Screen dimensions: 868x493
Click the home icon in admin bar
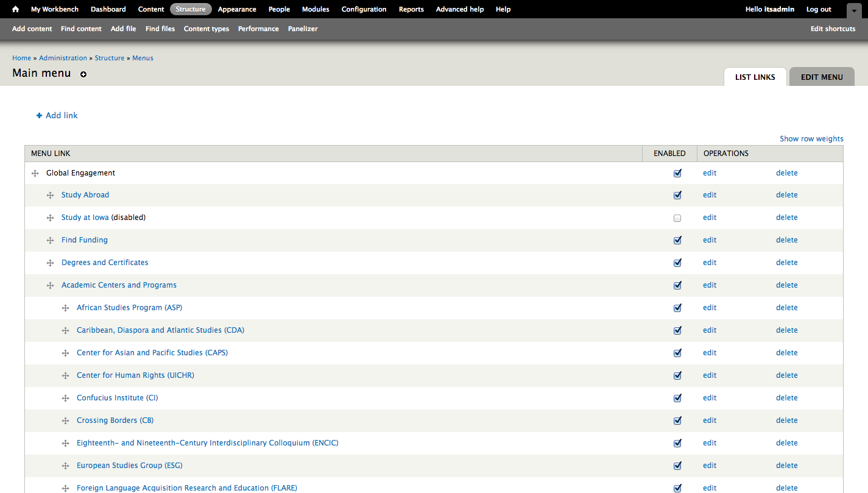coord(16,9)
